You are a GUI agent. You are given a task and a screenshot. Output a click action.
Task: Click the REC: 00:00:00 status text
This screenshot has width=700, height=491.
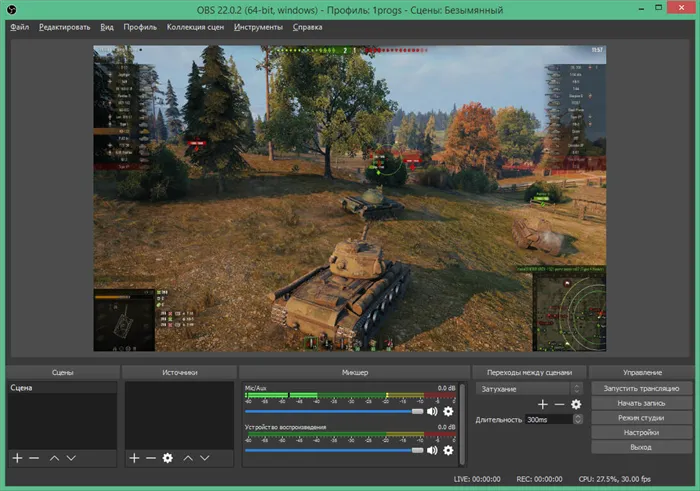pyautogui.click(x=539, y=479)
